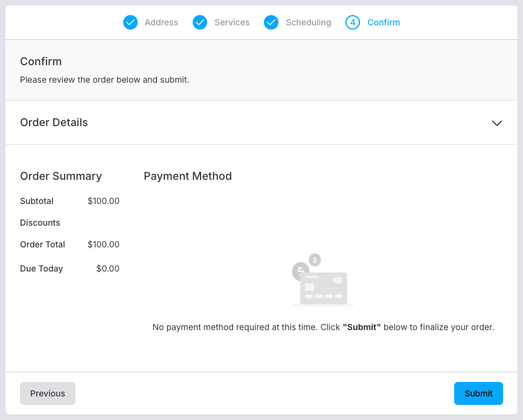Image resolution: width=523 pixels, height=420 pixels.
Task: Click the small dollar coin above card
Action: pos(315,259)
